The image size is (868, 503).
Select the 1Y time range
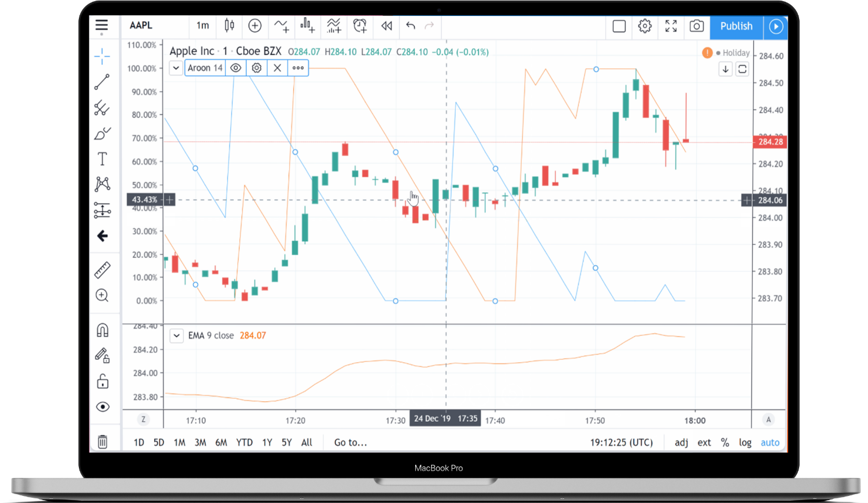(x=267, y=442)
